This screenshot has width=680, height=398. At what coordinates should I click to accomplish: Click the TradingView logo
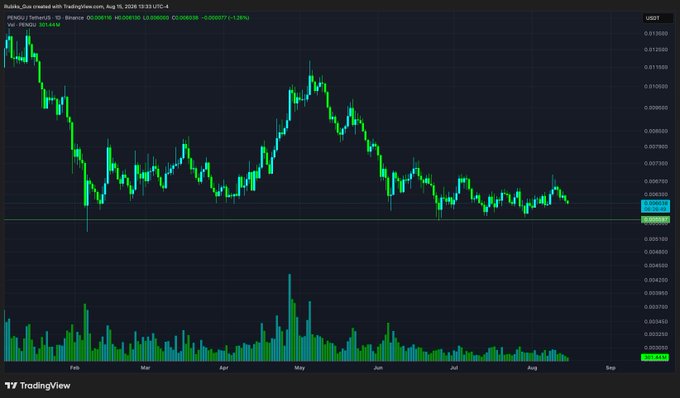(x=38, y=385)
